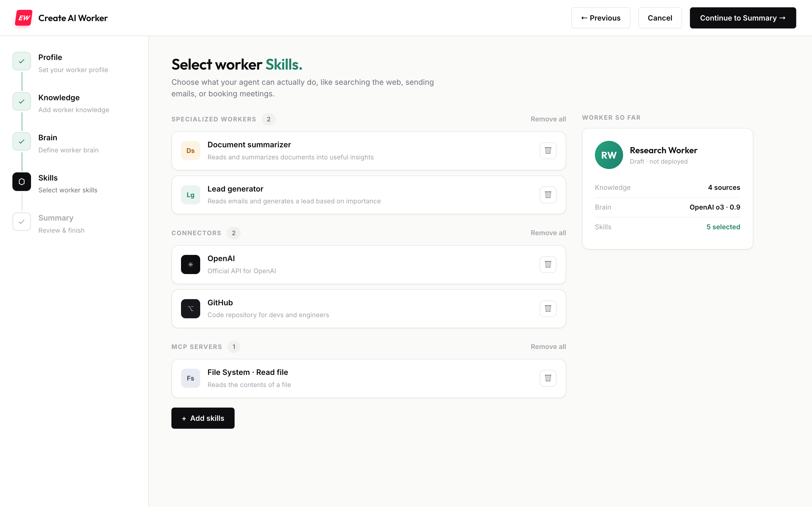
Task: Remove all Connectors
Action: 548,233
